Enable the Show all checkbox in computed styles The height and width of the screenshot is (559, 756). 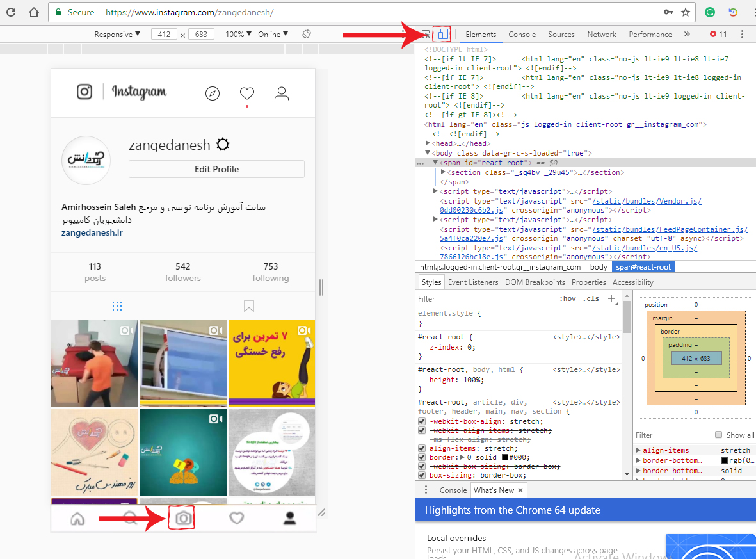[718, 435]
